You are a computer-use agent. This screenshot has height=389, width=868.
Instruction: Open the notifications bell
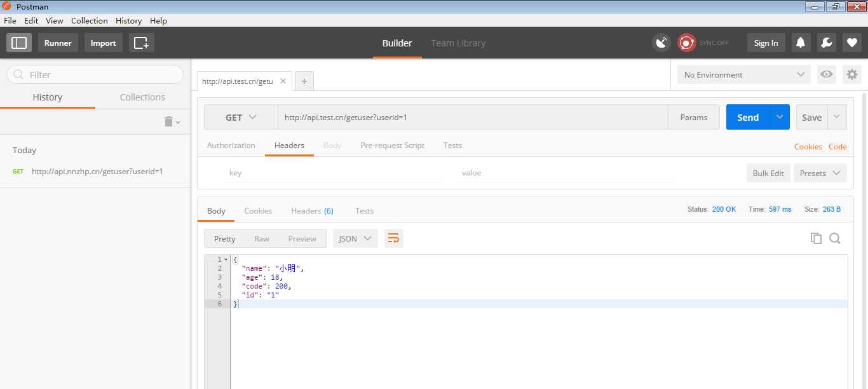click(x=801, y=43)
